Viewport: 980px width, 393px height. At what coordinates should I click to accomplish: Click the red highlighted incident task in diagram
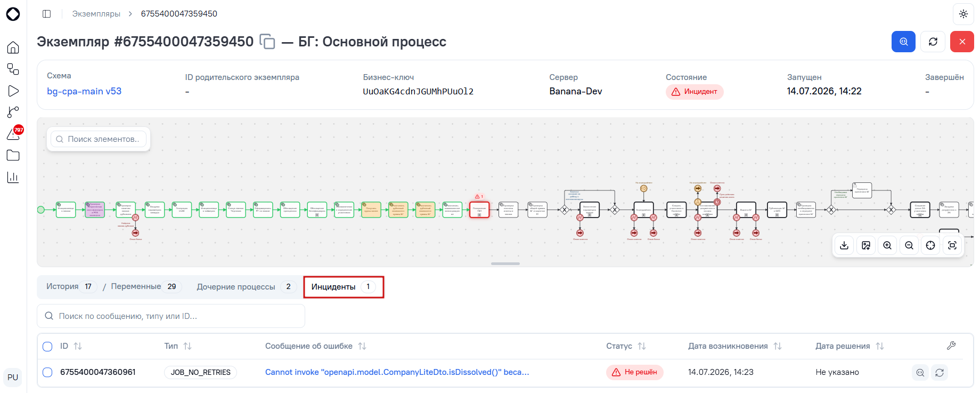[x=479, y=210]
